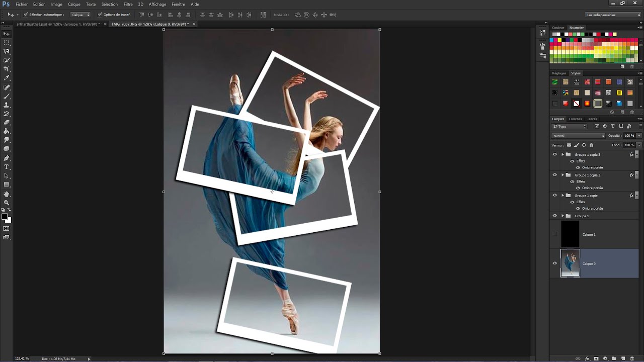Click the lock image pixels brush icon
644x362 pixels.
[x=577, y=145]
